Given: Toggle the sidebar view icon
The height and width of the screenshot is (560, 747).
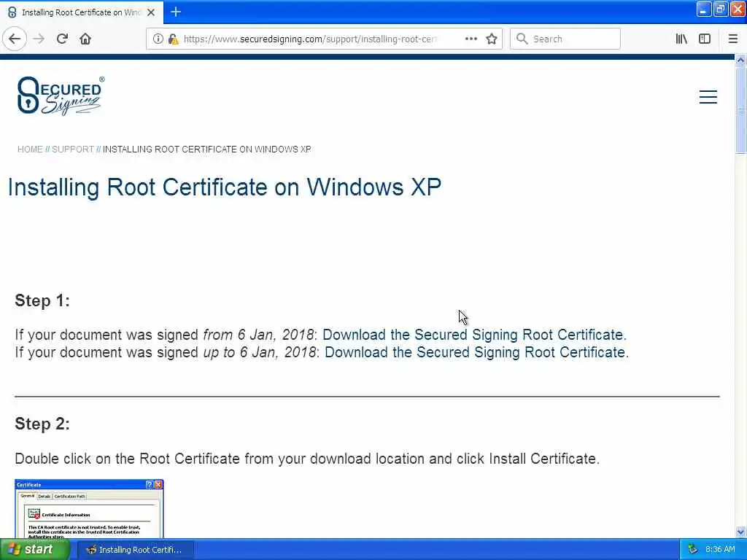Looking at the screenshot, I should 705,39.
